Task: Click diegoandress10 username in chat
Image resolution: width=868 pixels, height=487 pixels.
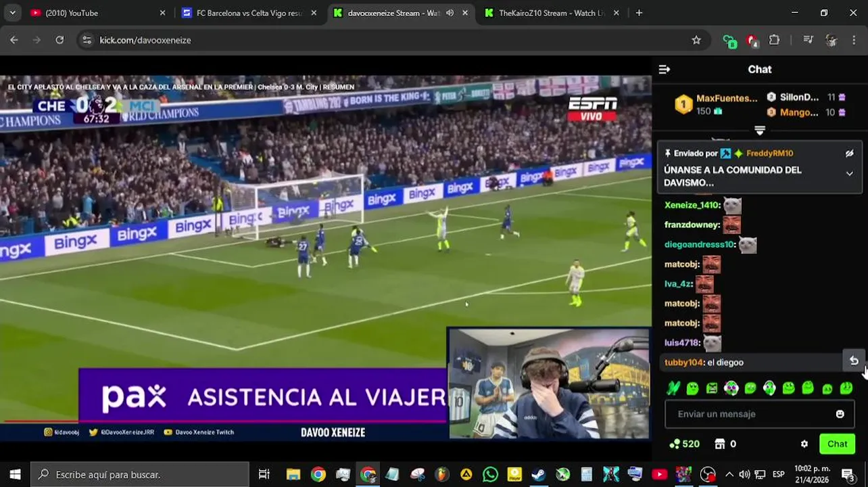Action: point(699,244)
